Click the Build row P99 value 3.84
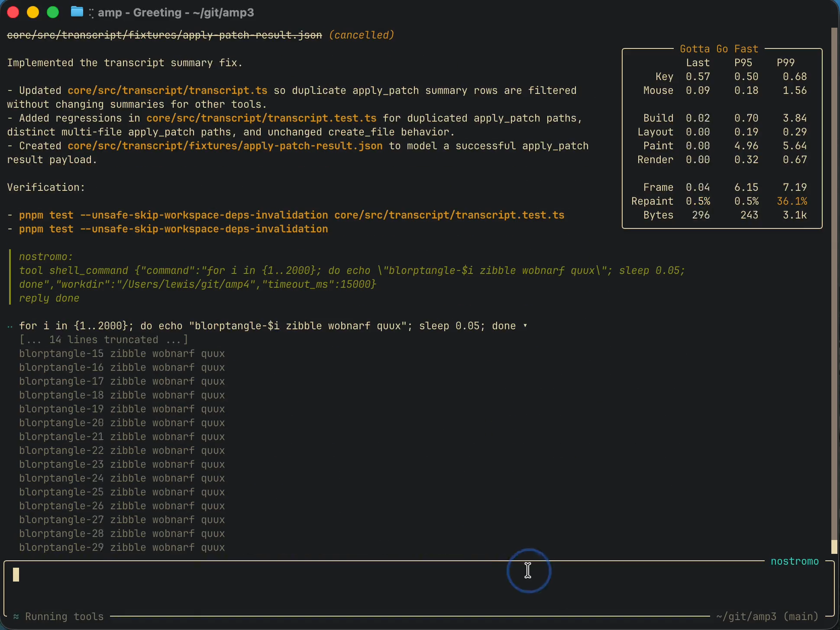This screenshot has width=840, height=630. (x=795, y=118)
